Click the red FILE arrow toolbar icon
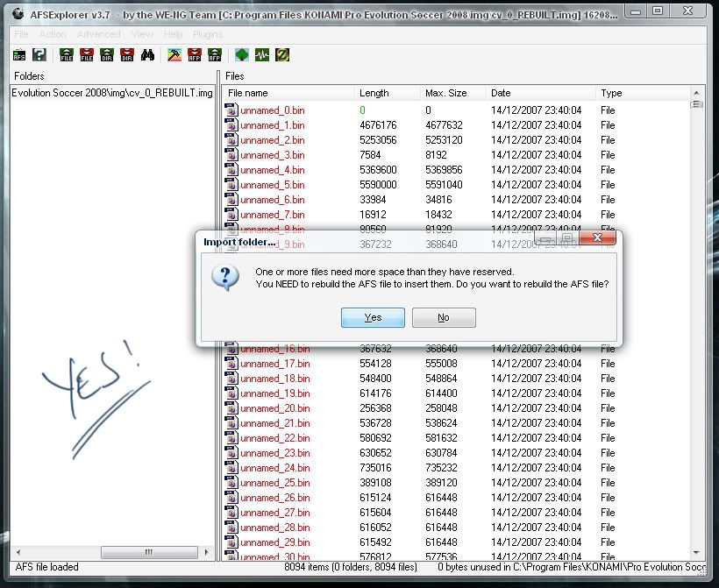The image size is (719, 588). tap(87, 55)
